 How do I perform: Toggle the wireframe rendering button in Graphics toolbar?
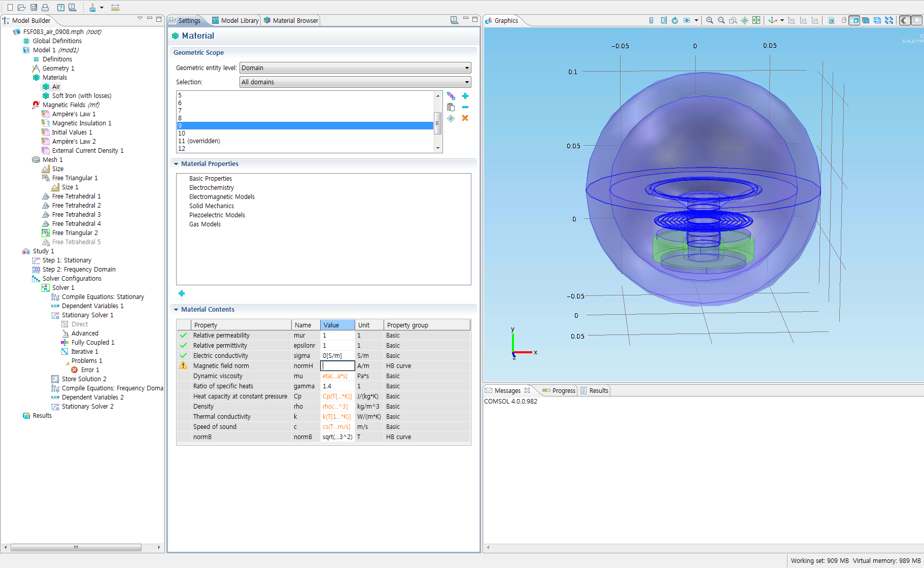[x=877, y=20]
